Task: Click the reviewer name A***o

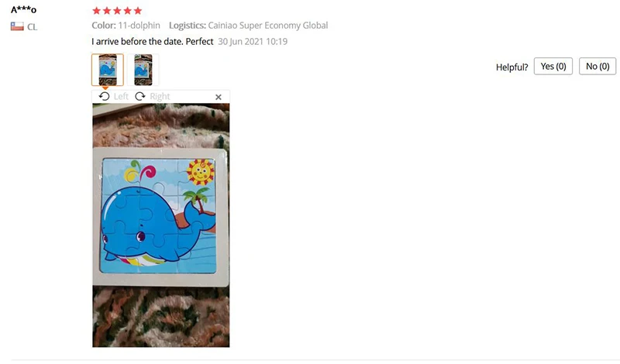Action: pos(24,9)
